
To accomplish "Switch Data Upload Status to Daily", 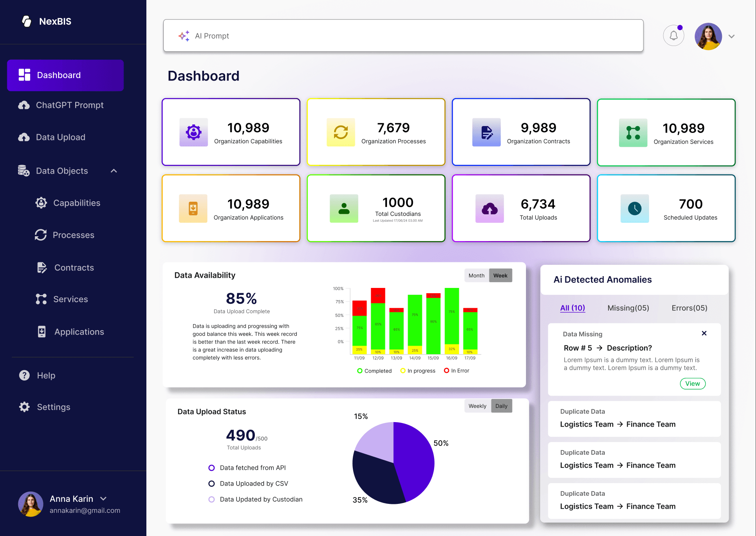I will pos(502,406).
